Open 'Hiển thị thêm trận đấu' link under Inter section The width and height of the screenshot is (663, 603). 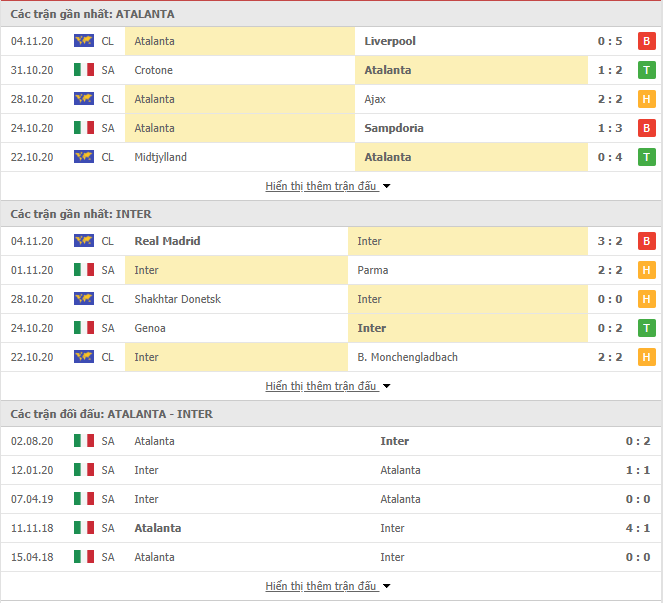(321, 386)
